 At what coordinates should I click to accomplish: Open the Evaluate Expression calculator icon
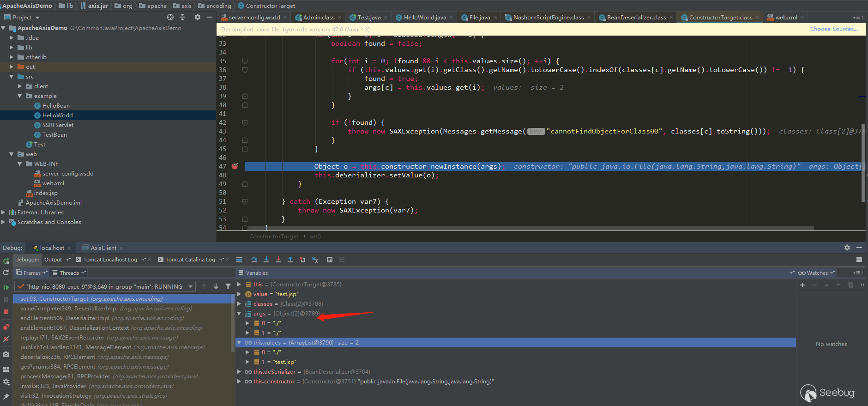330,260
